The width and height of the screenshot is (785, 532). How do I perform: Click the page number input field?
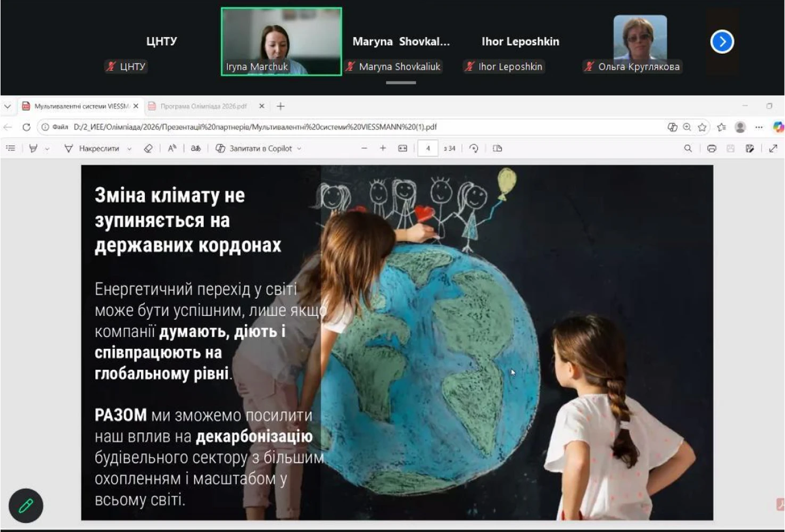[x=428, y=148]
